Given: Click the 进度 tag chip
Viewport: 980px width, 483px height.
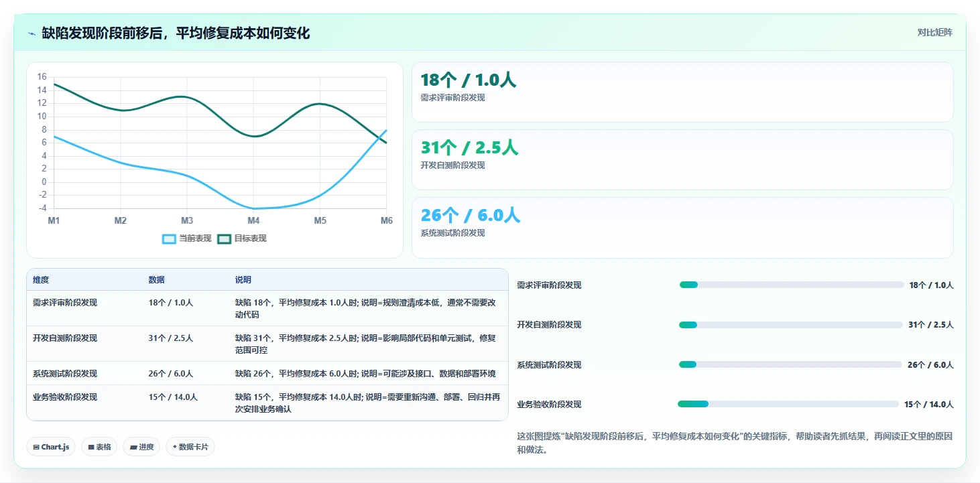Looking at the screenshot, I should tap(141, 447).
